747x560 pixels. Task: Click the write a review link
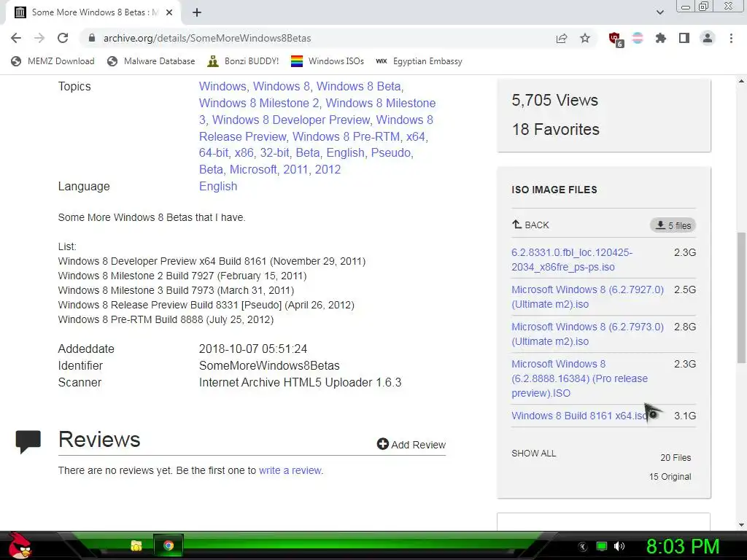click(290, 470)
